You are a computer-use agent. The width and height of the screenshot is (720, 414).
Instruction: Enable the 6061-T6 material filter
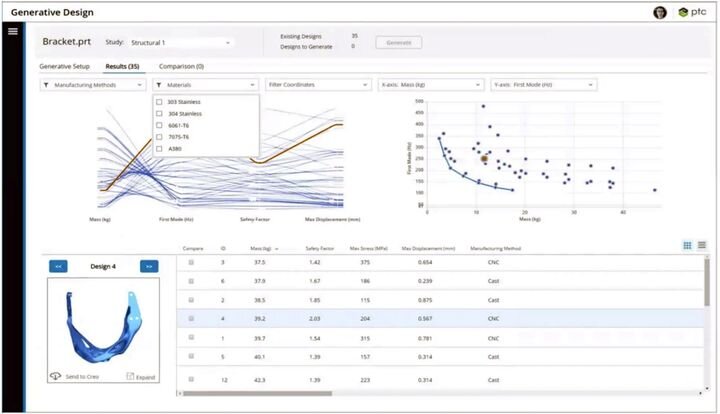[160, 125]
